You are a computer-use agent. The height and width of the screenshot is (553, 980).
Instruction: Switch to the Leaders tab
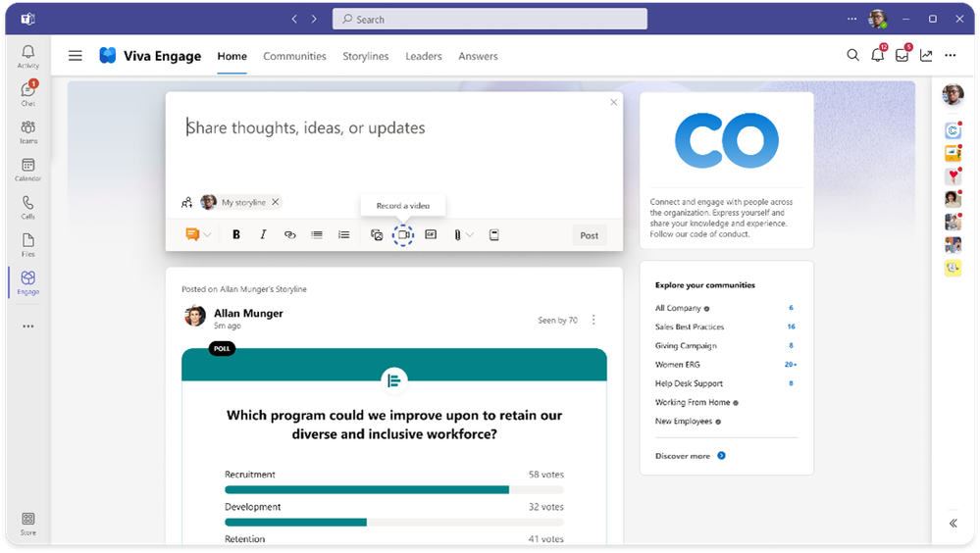pos(423,56)
